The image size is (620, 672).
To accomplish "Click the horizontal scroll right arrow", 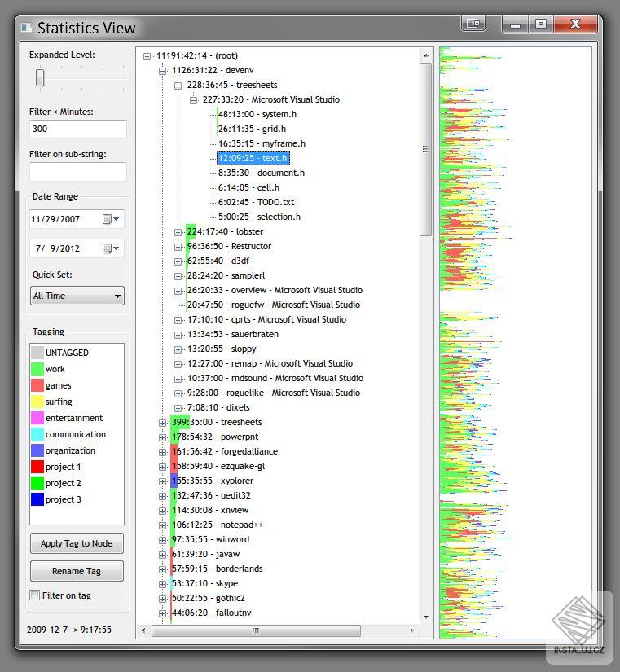I will tap(411, 630).
